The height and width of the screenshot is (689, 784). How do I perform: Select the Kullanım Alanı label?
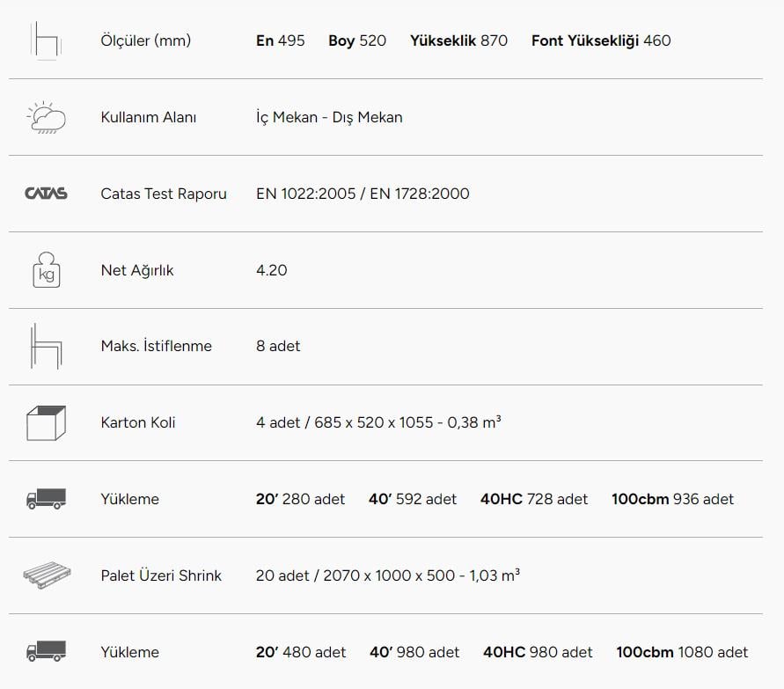click(149, 117)
